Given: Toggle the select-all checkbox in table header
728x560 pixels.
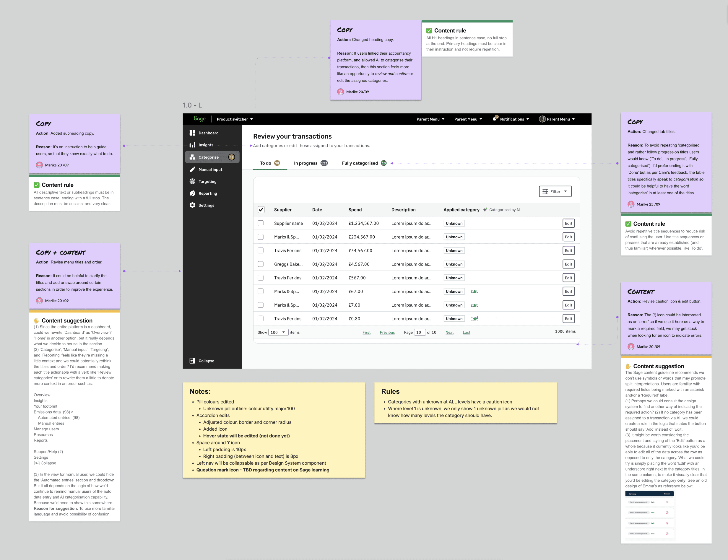Looking at the screenshot, I should [261, 209].
